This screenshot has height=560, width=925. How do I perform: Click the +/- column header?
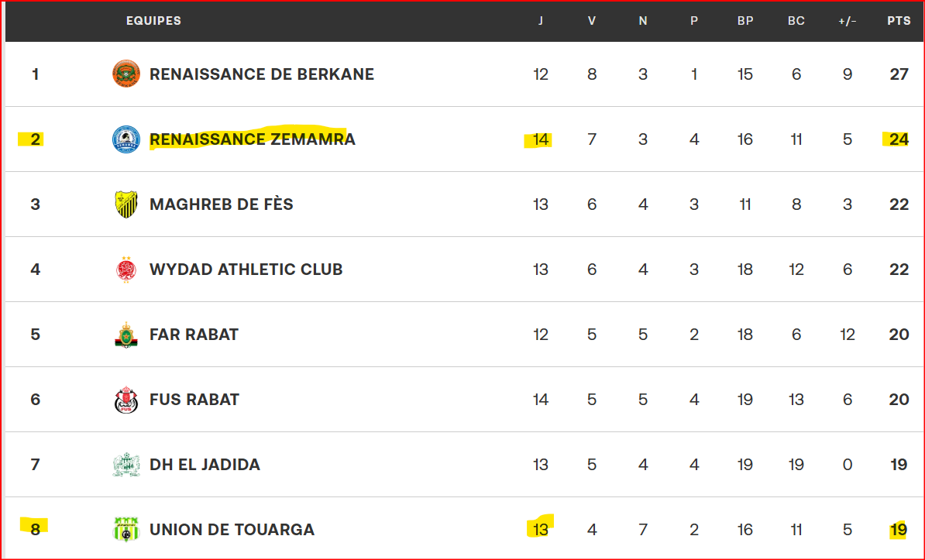pos(848,21)
